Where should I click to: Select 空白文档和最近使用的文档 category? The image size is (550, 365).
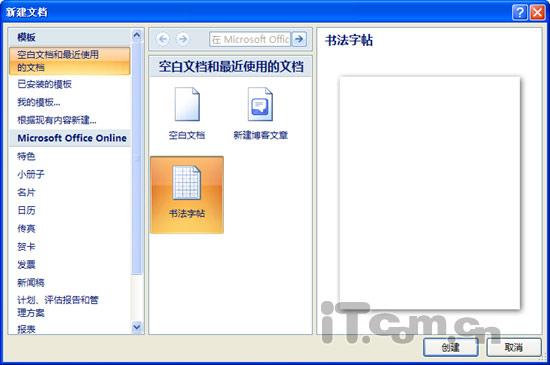click(69, 61)
